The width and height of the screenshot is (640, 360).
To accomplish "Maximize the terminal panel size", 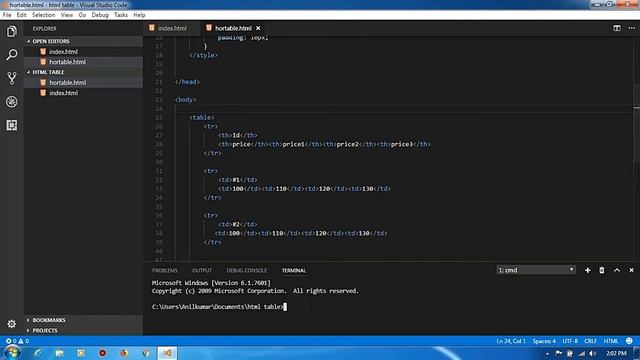I will pyautogui.click(x=617, y=270).
